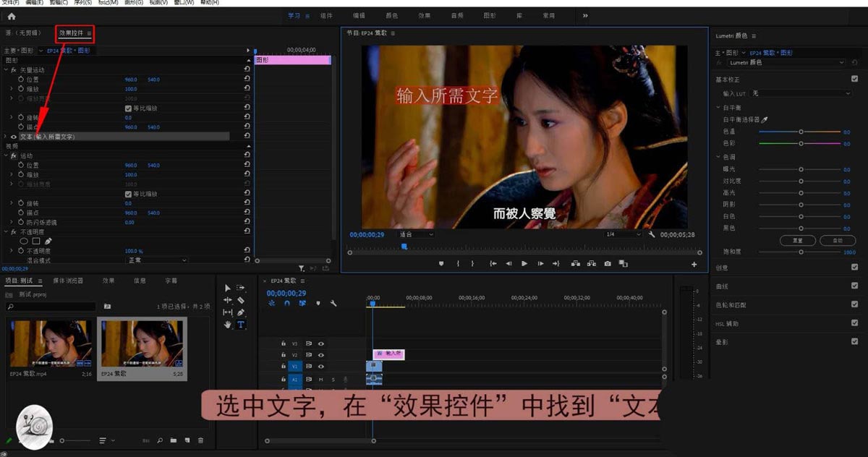Click Go to Out point icon
The height and width of the screenshot is (457, 868).
(556, 264)
